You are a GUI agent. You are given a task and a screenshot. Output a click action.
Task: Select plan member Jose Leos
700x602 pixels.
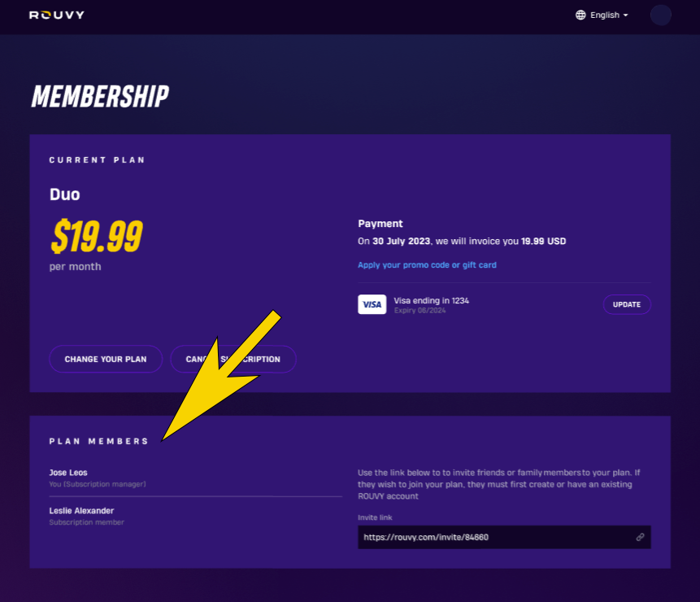[68, 473]
